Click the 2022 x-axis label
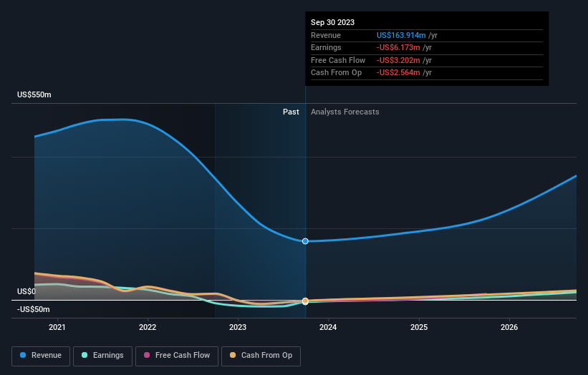Image resolution: width=588 pixels, height=375 pixels. tap(148, 327)
